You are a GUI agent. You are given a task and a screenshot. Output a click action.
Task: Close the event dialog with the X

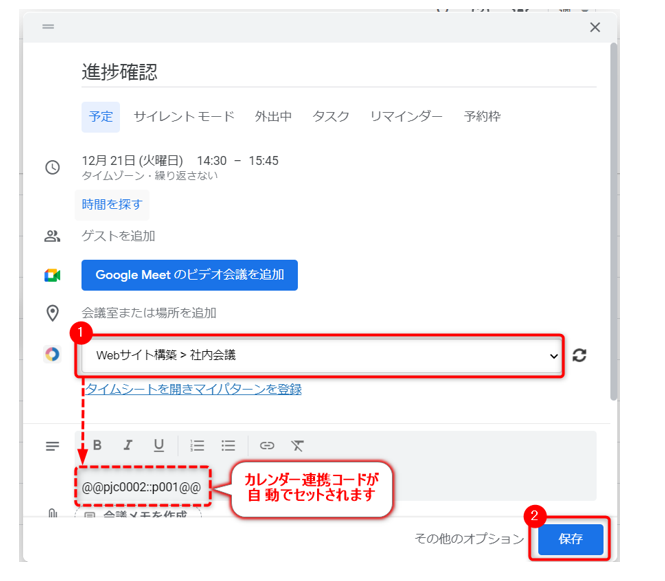595,28
